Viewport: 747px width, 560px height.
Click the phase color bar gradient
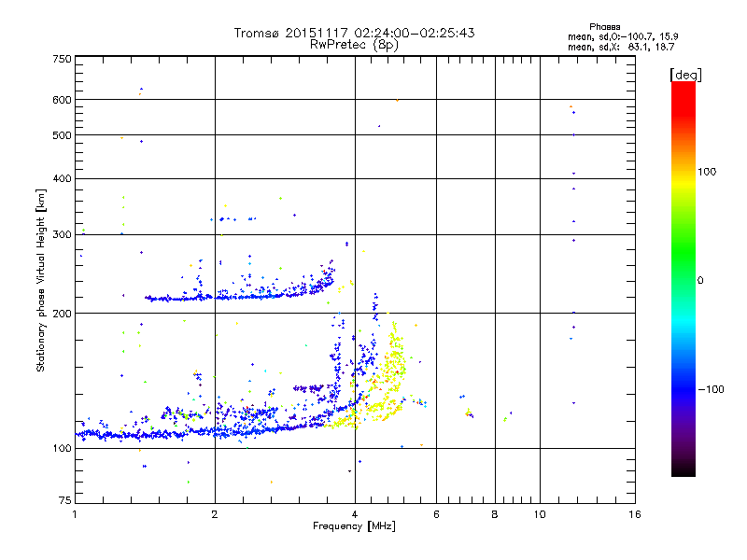point(684,278)
